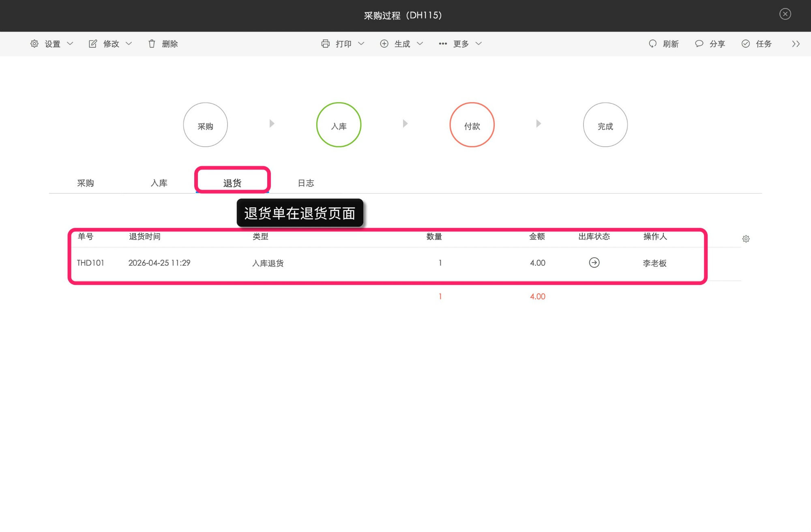Expand the 打印 dropdown chevron
Screen dimensions: 811x532
coord(361,44)
